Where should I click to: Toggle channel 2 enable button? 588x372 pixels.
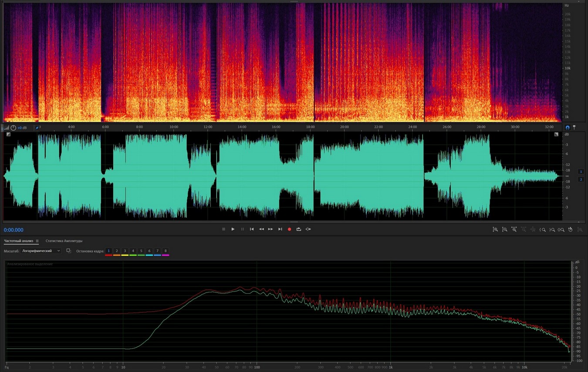pos(581,179)
